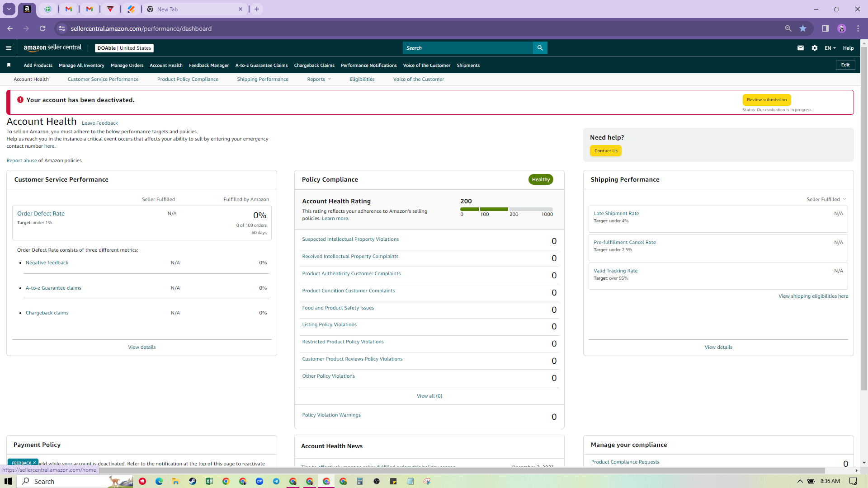This screenshot has width=868, height=488.
Task: Open Shipments in the favorites bar
Action: (x=468, y=66)
